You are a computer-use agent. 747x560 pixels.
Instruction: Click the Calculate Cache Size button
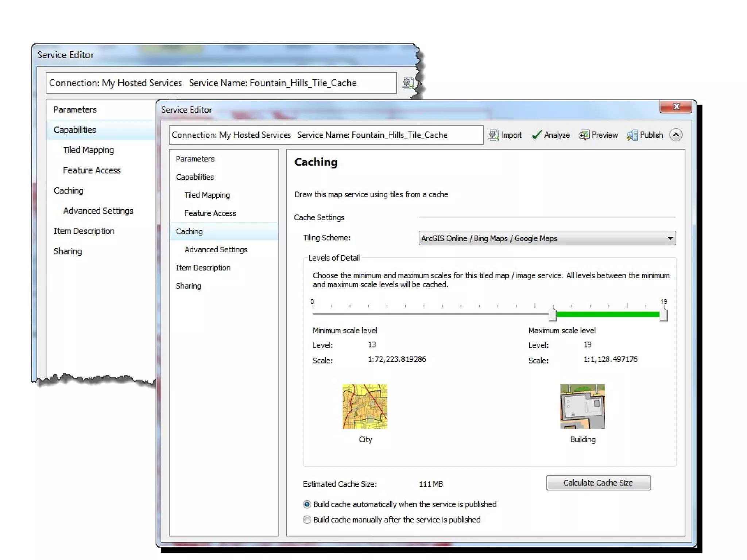tap(598, 483)
